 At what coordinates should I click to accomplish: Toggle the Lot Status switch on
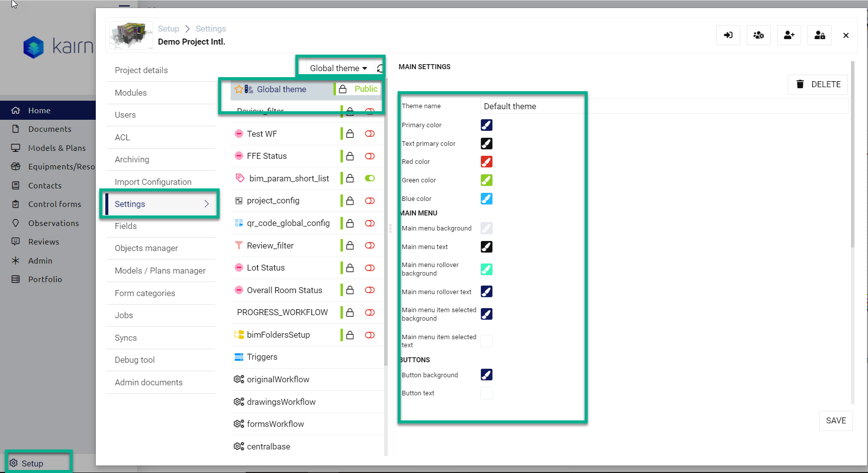point(370,268)
